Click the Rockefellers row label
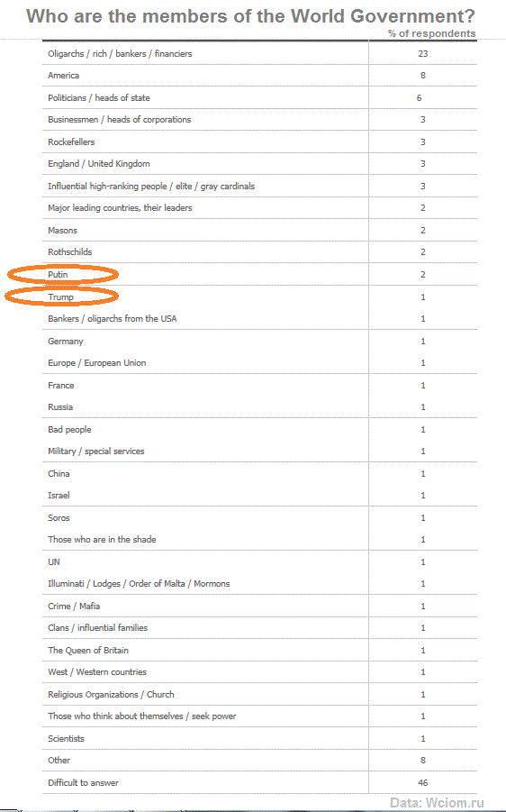Screen dimensions: 506x812 point(71,141)
